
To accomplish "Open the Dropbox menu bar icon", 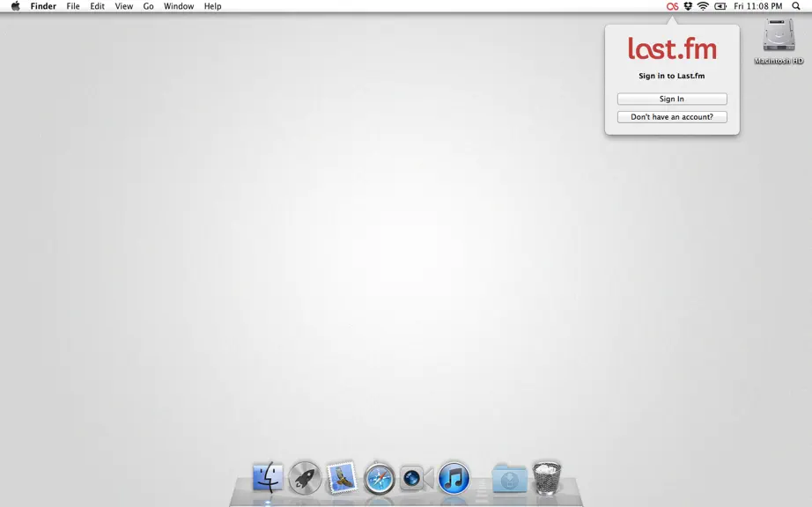I will (688, 6).
